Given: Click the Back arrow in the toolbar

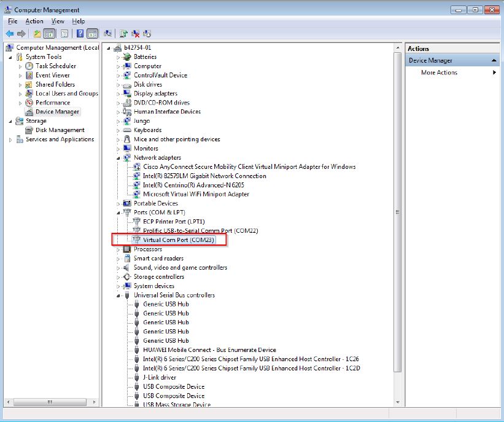Looking at the screenshot, I should [10, 33].
